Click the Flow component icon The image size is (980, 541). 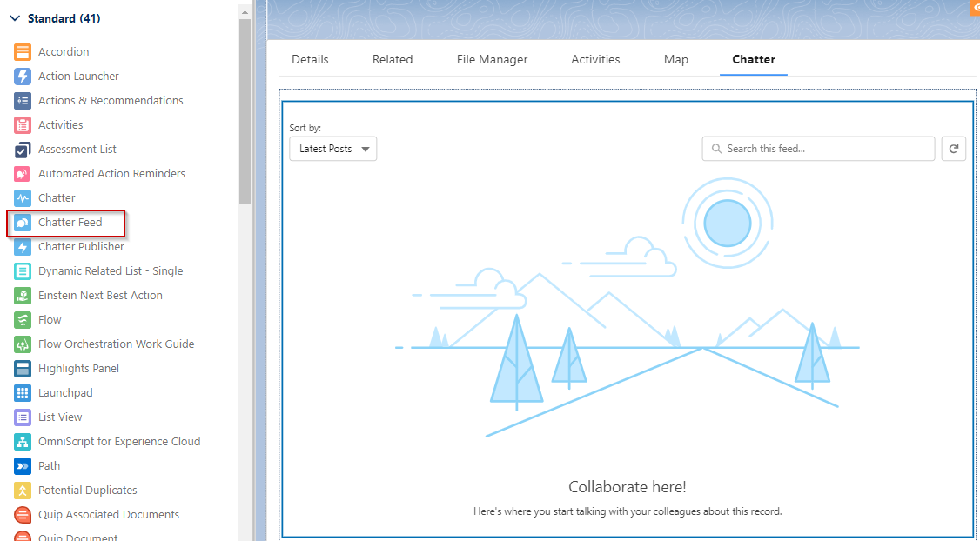[23, 319]
